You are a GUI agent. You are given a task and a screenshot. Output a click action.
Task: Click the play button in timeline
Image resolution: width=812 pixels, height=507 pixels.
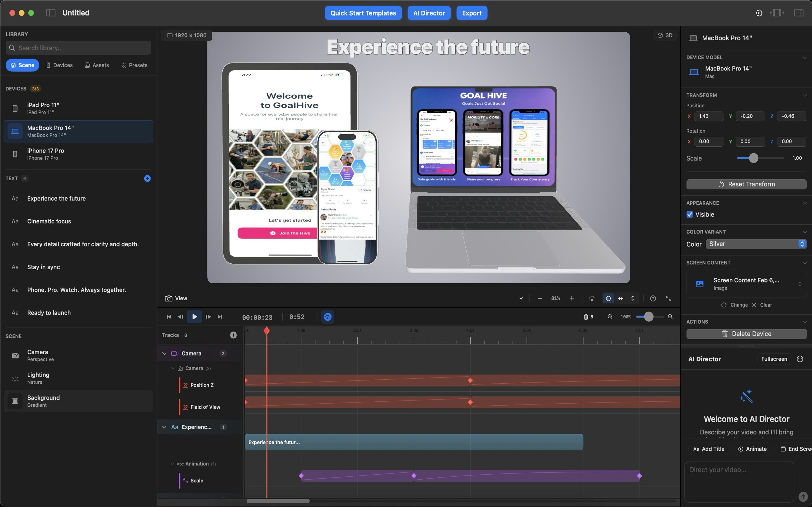click(194, 317)
